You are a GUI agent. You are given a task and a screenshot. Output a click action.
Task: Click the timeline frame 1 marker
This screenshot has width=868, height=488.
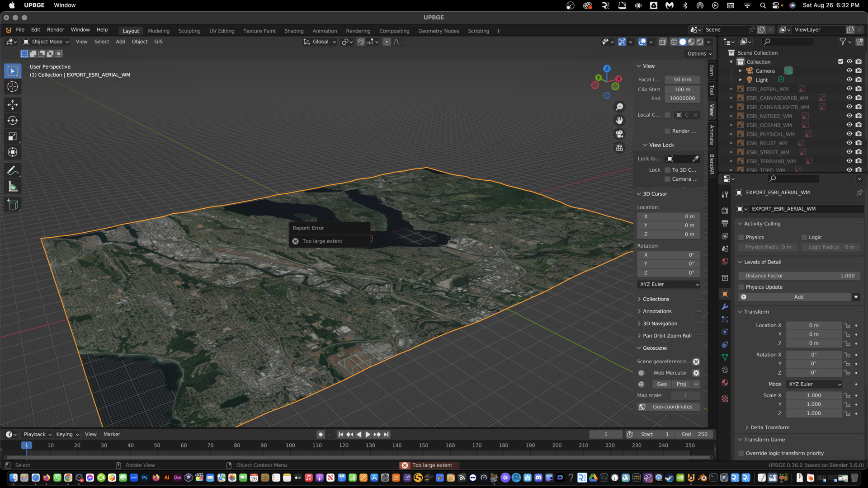27,445
